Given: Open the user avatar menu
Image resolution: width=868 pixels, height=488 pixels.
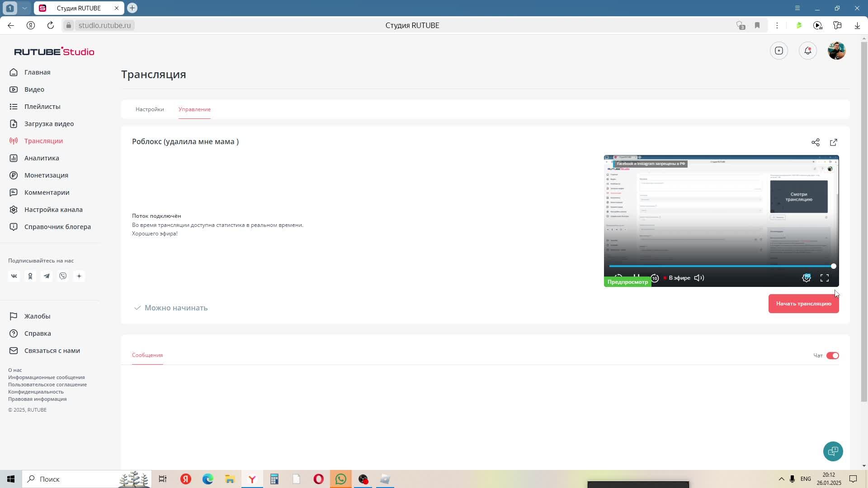Looking at the screenshot, I should click(836, 51).
